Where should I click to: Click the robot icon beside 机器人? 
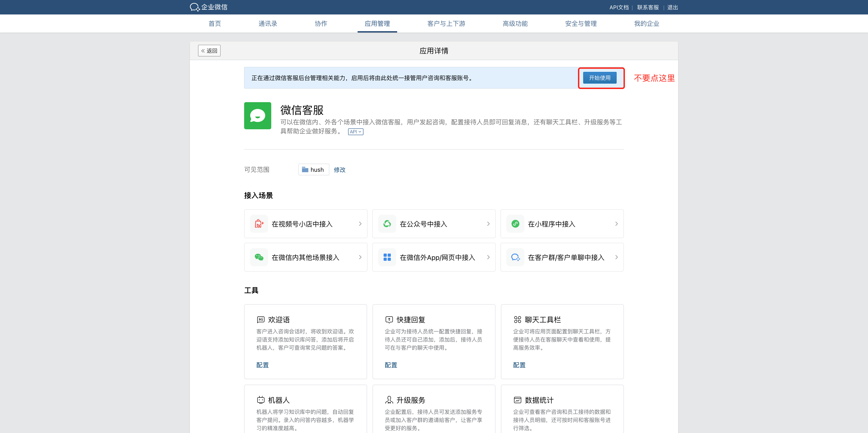260,400
